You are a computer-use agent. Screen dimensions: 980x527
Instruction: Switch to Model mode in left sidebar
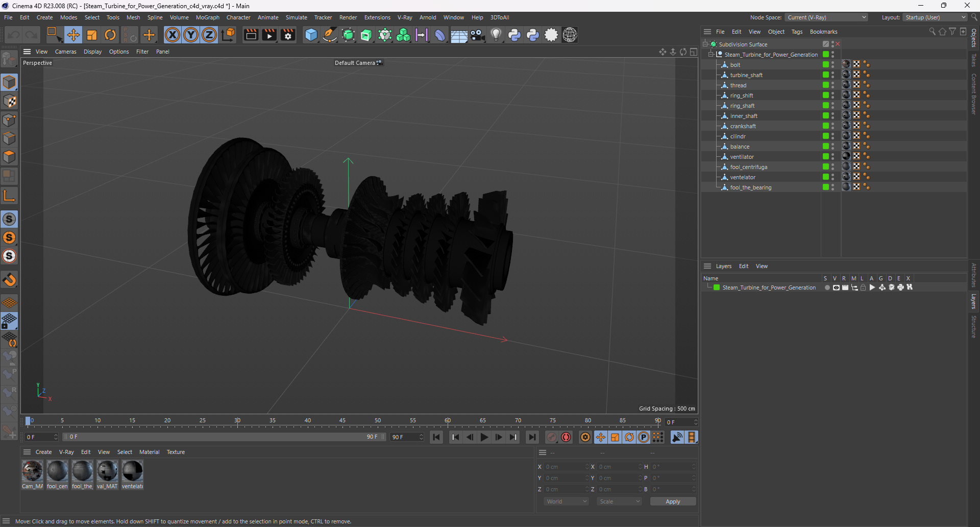pyautogui.click(x=9, y=82)
